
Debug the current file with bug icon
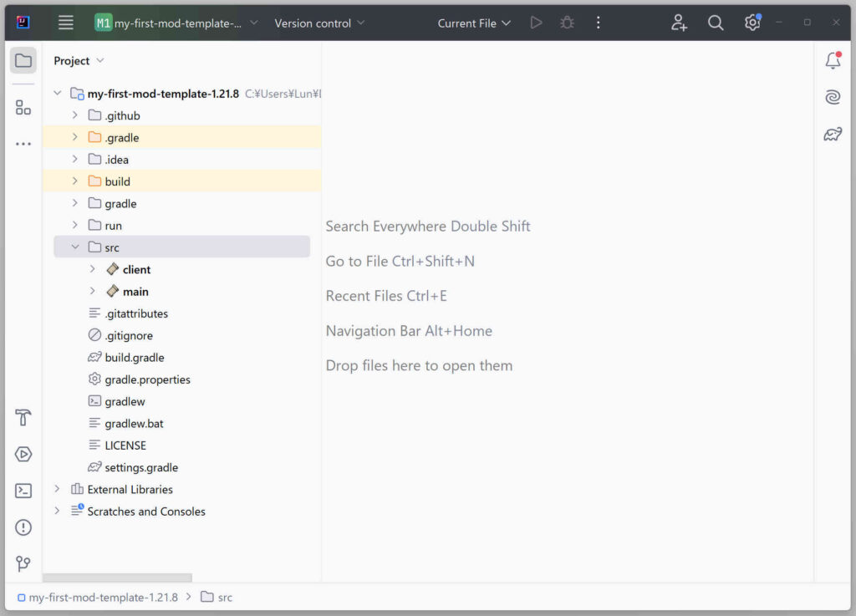(568, 23)
